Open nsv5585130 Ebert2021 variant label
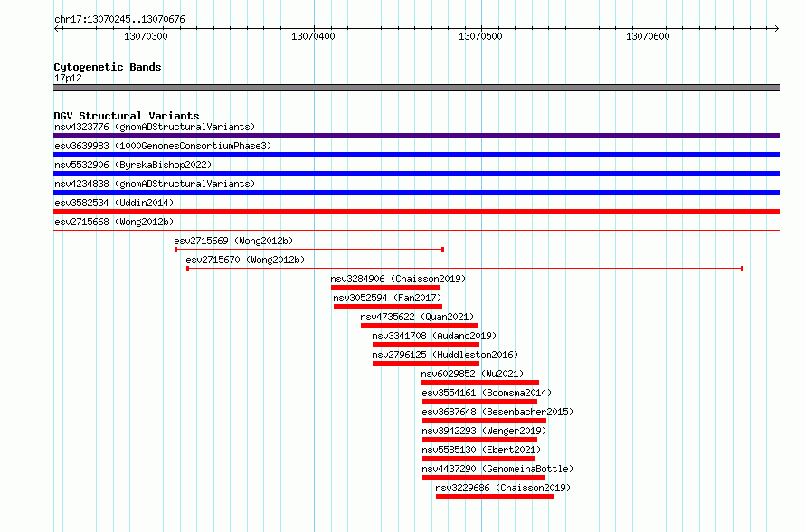The image size is (805, 532). [481, 450]
